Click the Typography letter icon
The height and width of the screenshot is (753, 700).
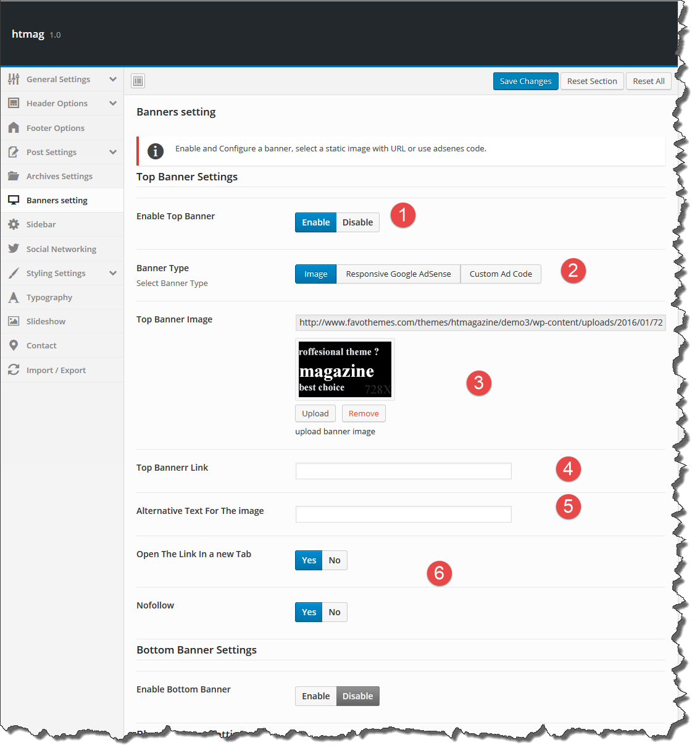pos(14,297)
